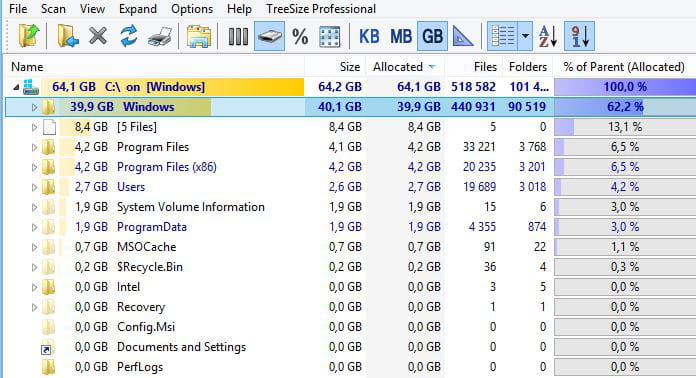
Task: Click the C: drive icon in root row
Action: 31,87
